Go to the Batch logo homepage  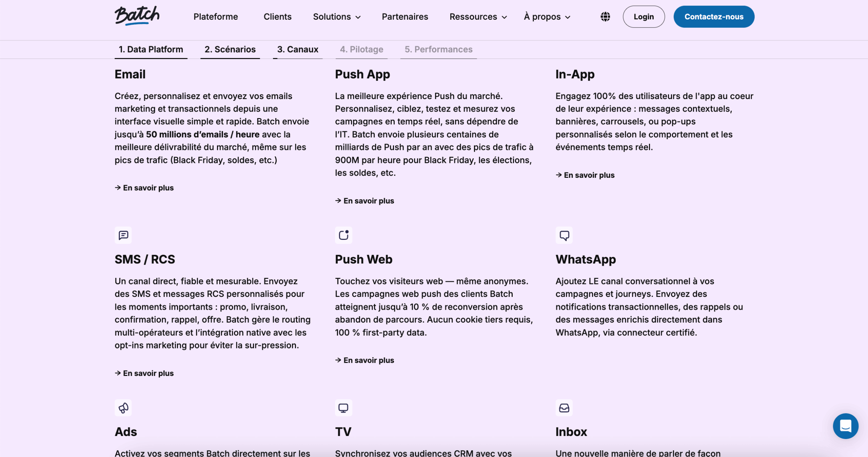coord(137,16)
